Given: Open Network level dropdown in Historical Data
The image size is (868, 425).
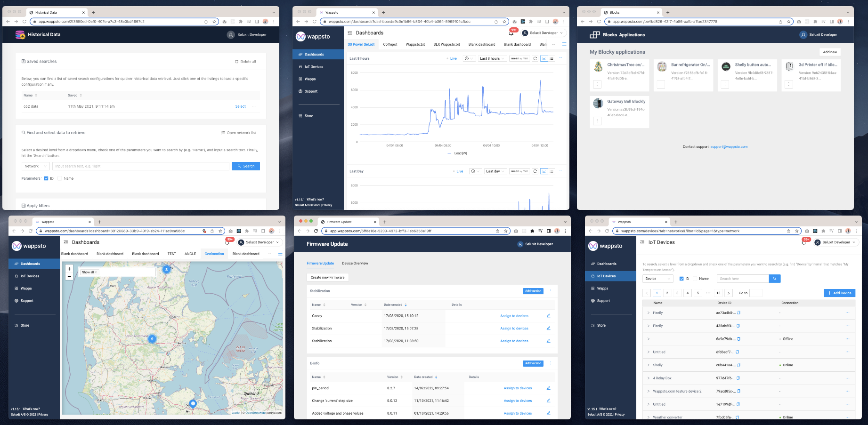Looking at the screenshot, I should click(35, 166).
